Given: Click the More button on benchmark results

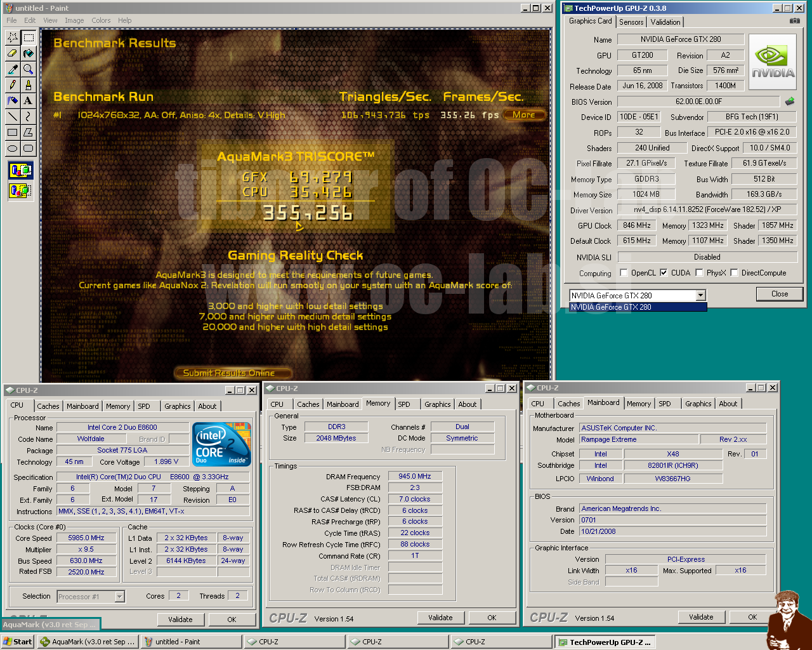Looking at the screenshot, I should (x=524, y=115).
